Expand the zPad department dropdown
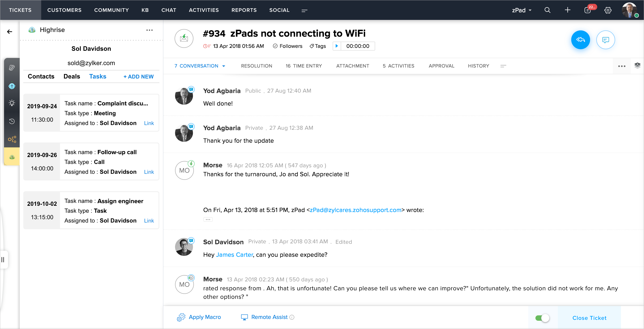 pos(522,10)
